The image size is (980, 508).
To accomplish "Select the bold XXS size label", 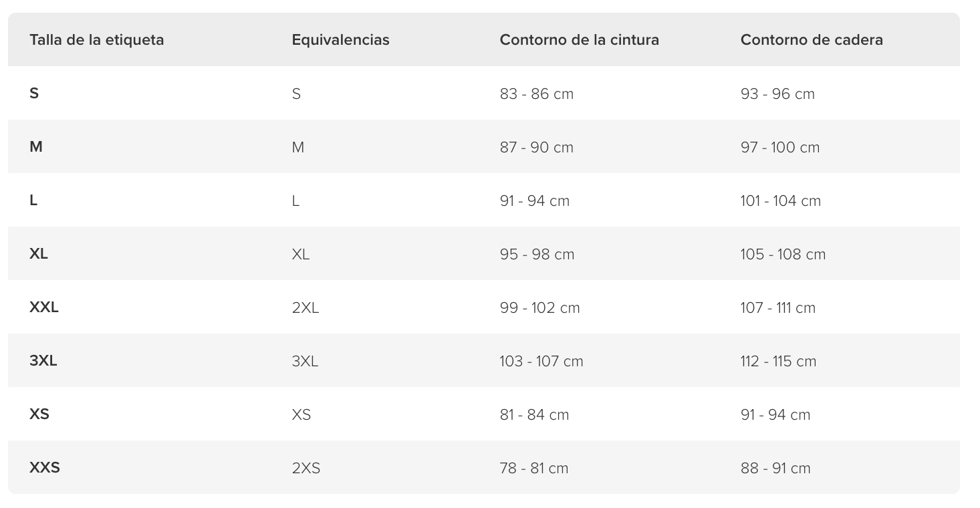I will pos(45,468).
